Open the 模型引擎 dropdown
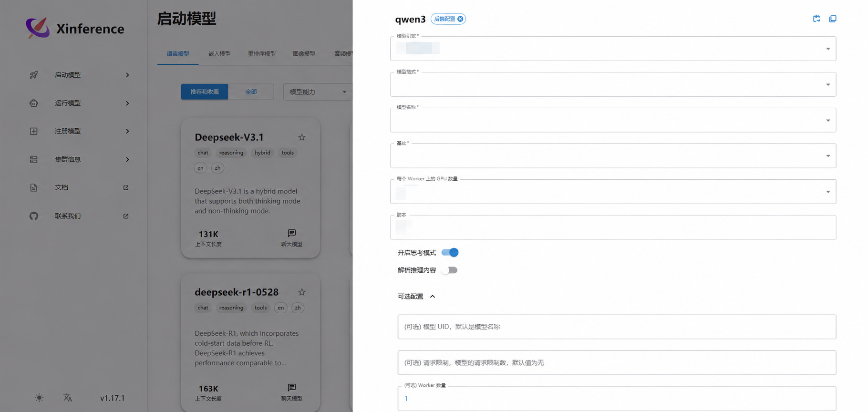 [613, 49]
